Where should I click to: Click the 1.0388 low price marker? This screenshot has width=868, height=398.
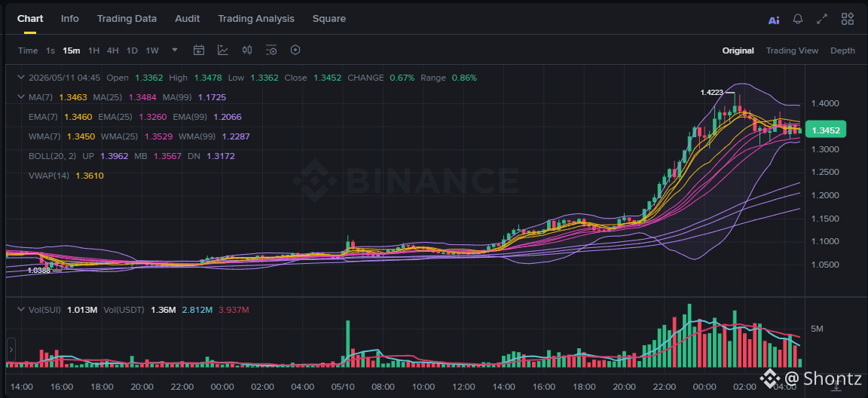tap(38, 270)
